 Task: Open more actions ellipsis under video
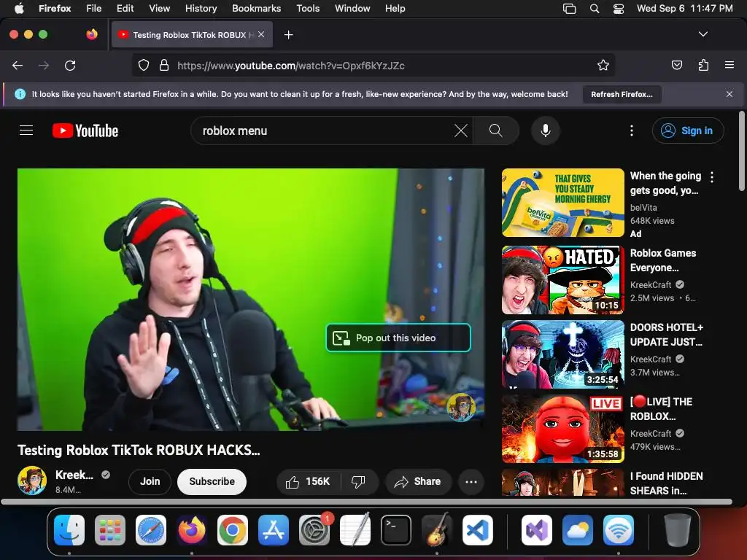[x=471, y=482]
